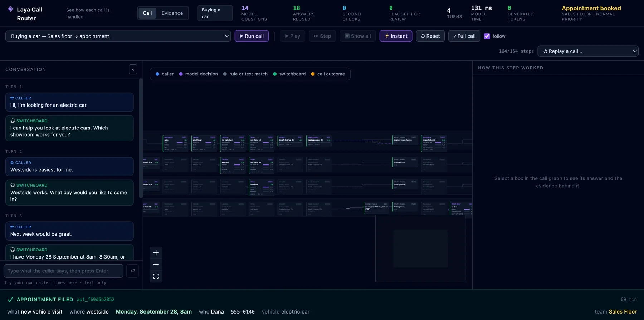Click the call graph minimap
This screenshot has width=644, height=320.
pyautogui.click(x=420, y=248)
